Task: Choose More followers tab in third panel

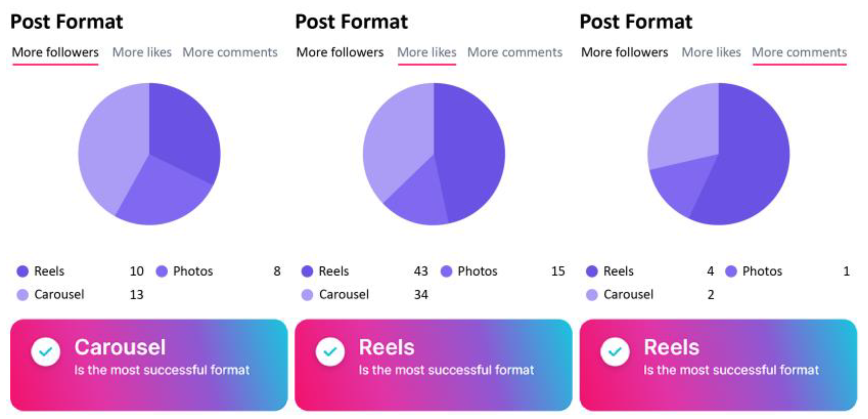Action: tap(625, 52)
